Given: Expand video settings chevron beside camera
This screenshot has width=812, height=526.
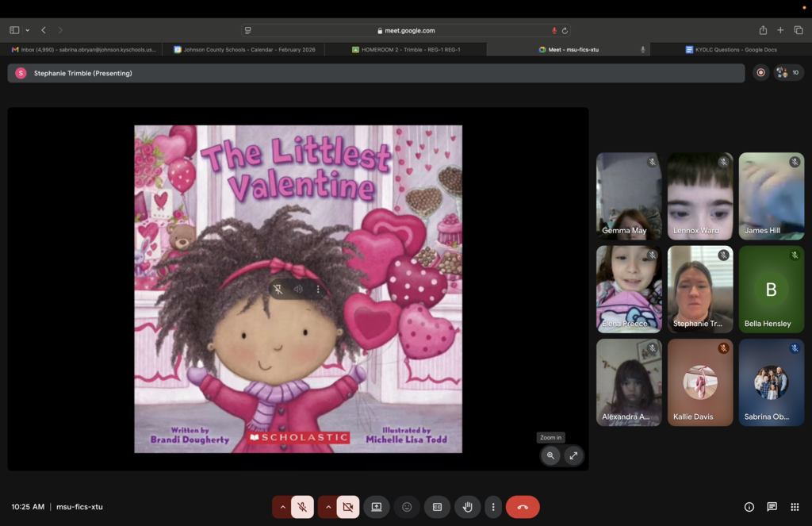Looking at the screenshot, I should (328, 507).
